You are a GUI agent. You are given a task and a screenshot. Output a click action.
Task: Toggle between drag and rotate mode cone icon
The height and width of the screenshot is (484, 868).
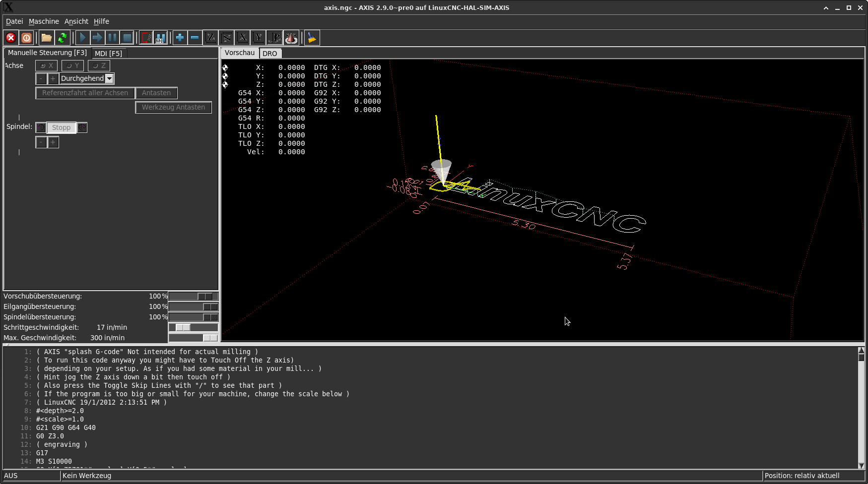(x=291, y=38)
